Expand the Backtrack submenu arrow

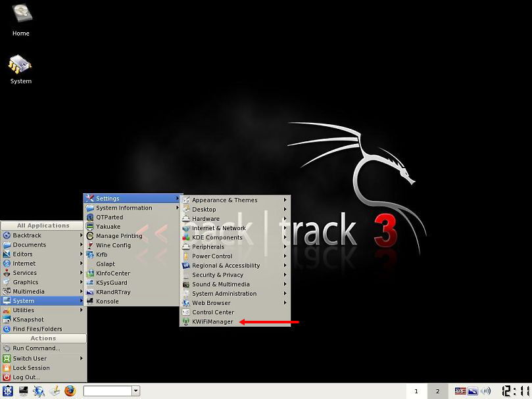click(82, 235)
